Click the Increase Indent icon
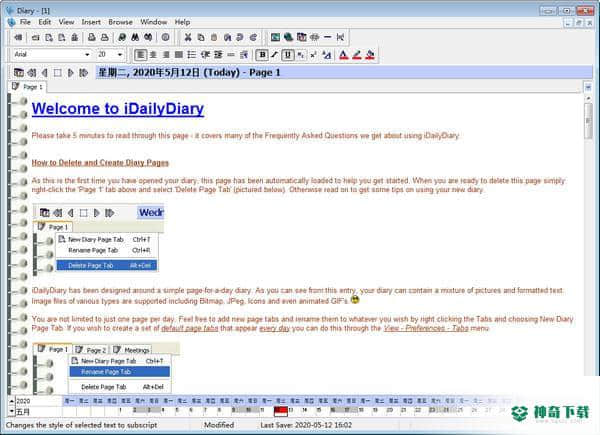The width and height of the screenshot is (600, 435). click(218, 55)
